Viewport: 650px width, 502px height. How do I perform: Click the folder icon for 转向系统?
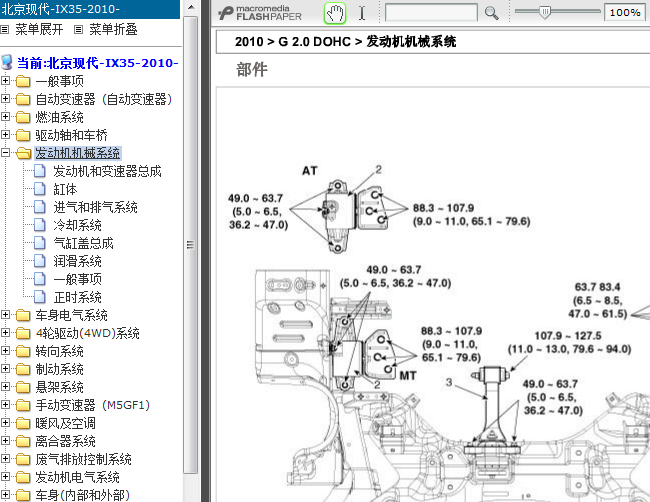pos(23,351)
